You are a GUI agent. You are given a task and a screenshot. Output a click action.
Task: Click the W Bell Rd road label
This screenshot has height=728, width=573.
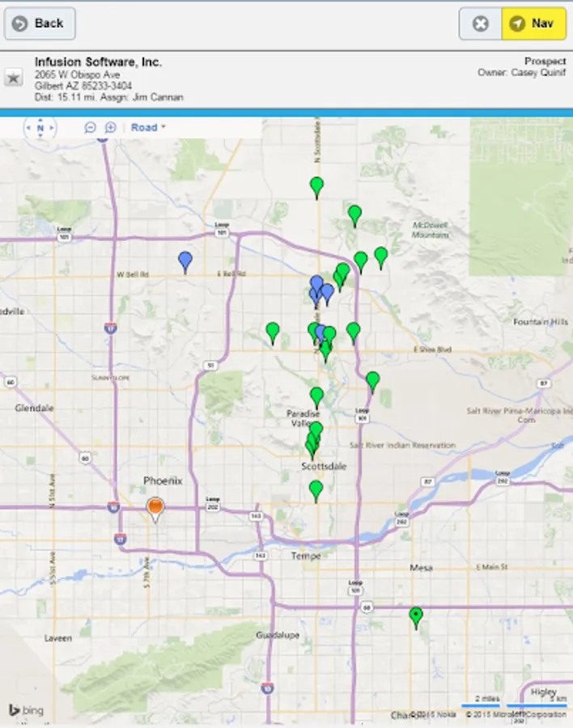pyautogui.click(x=133, y=274)
